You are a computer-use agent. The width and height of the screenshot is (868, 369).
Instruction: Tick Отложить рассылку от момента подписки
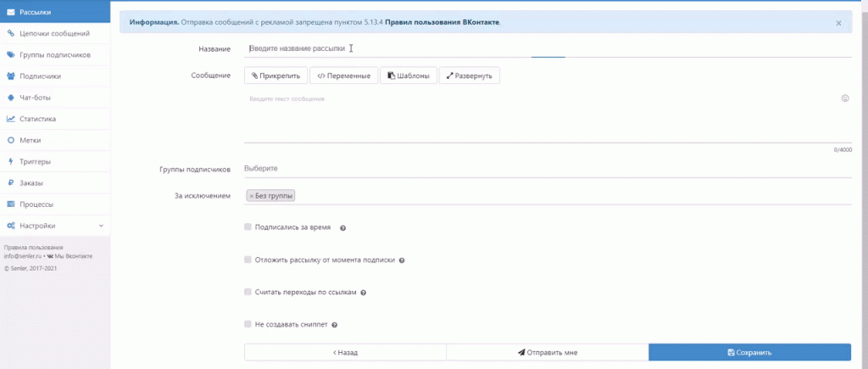tap(248, 260)
